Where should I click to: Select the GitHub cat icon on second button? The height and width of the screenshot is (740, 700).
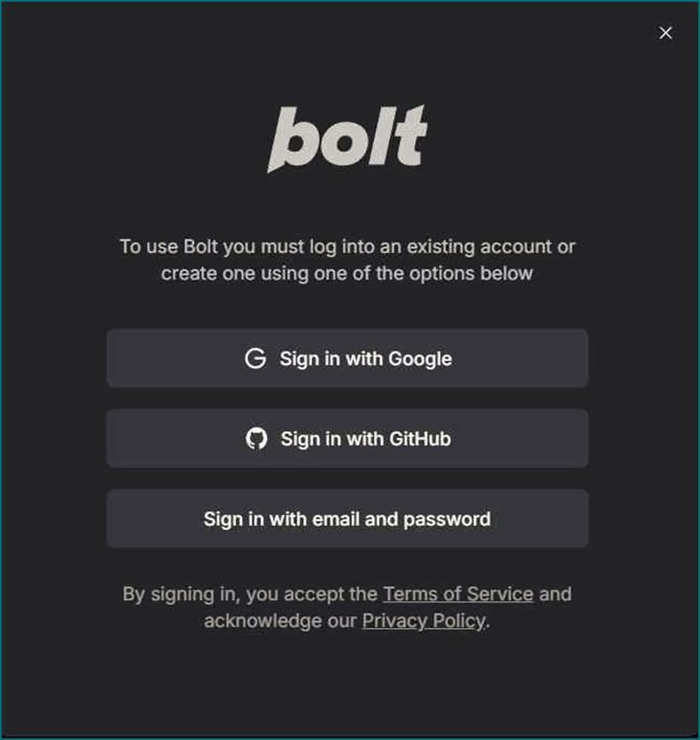pyautogui.click(x=256, y=439)
